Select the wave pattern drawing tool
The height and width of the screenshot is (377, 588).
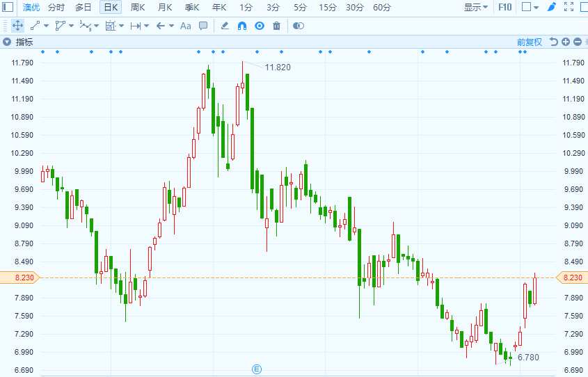[x=86, y=26]
